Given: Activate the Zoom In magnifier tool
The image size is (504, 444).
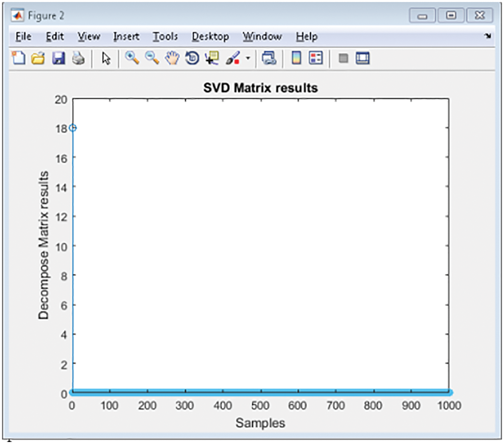Looking at the screenshot, I should click(x=132, y=58).
